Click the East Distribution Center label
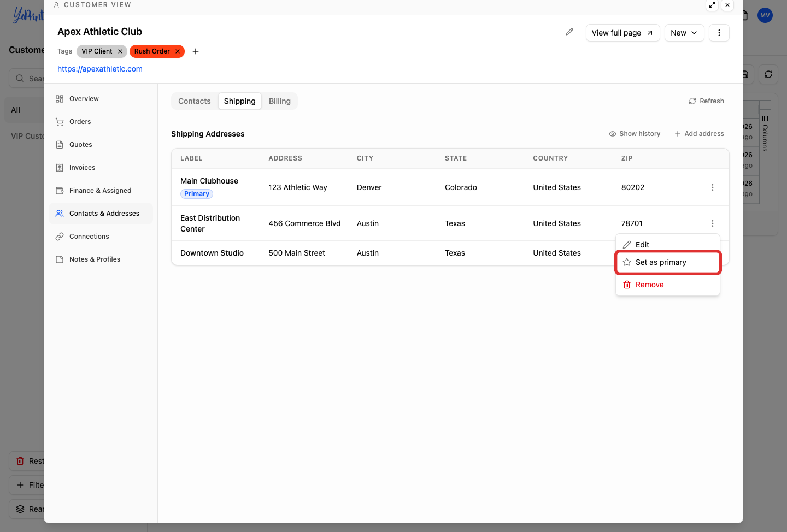This screenshot has width=787, height=532. pos(210,223)
